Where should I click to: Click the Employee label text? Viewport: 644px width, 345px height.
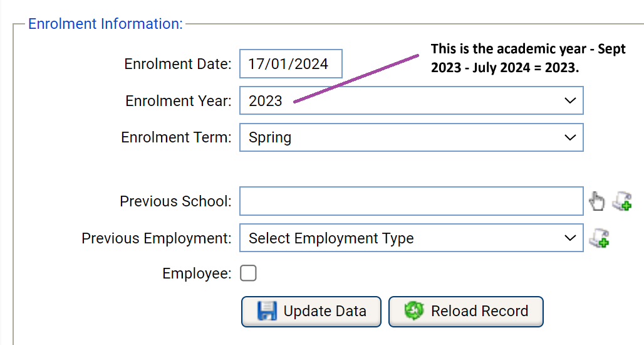click(197, 274)
